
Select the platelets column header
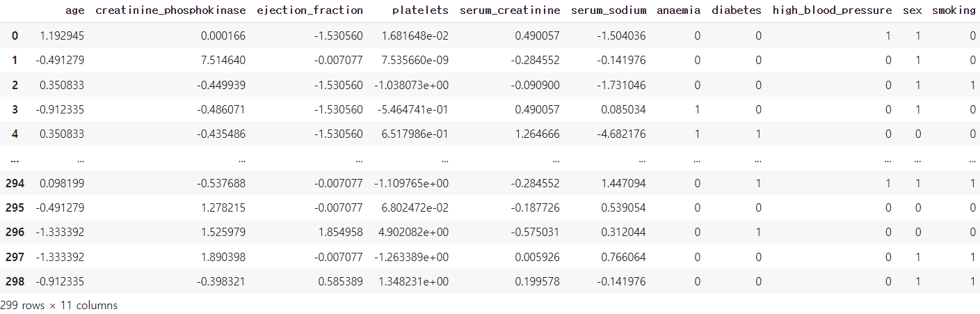click(x=420, y=10)
